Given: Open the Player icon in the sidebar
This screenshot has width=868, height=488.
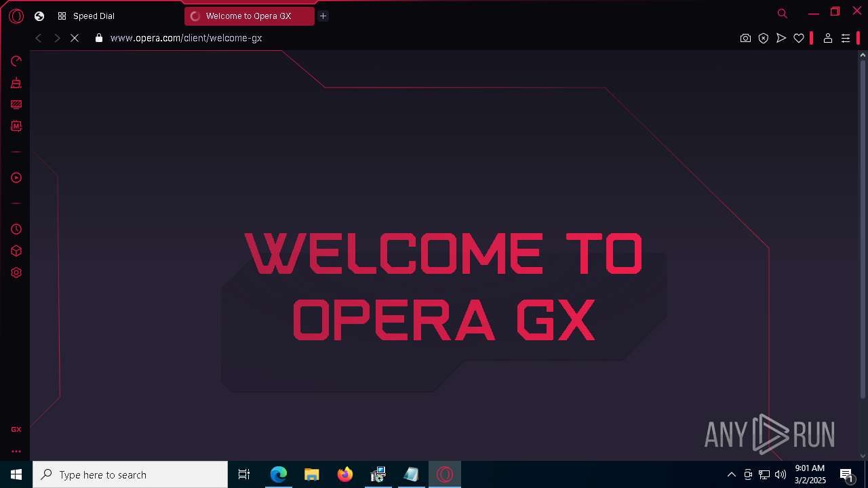Looking at the screenshot, I should tap(16, 178).
